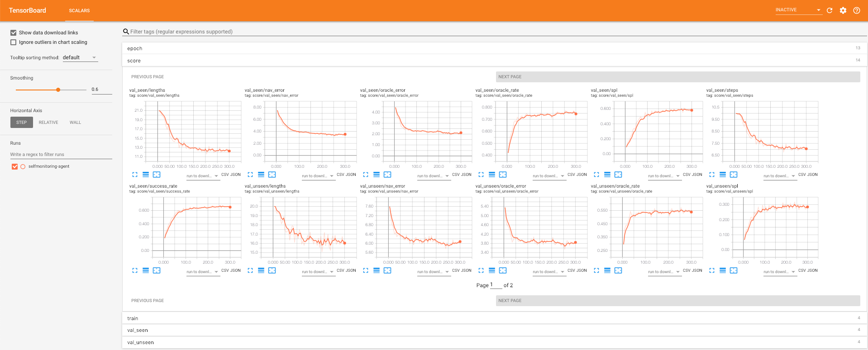Select the selfmonitoring-agent run color radio
The image size is (868, 350).
(x=23, y=166)
